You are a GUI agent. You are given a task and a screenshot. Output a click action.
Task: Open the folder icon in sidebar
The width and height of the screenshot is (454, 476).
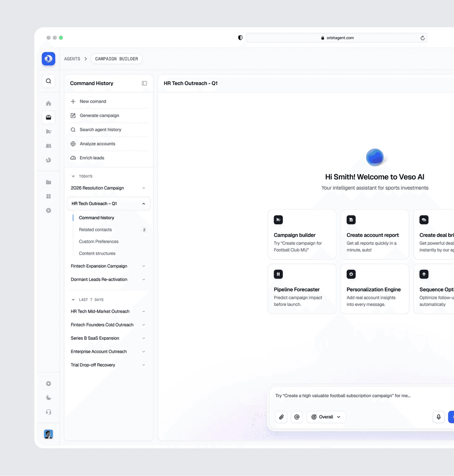[48, 182]
